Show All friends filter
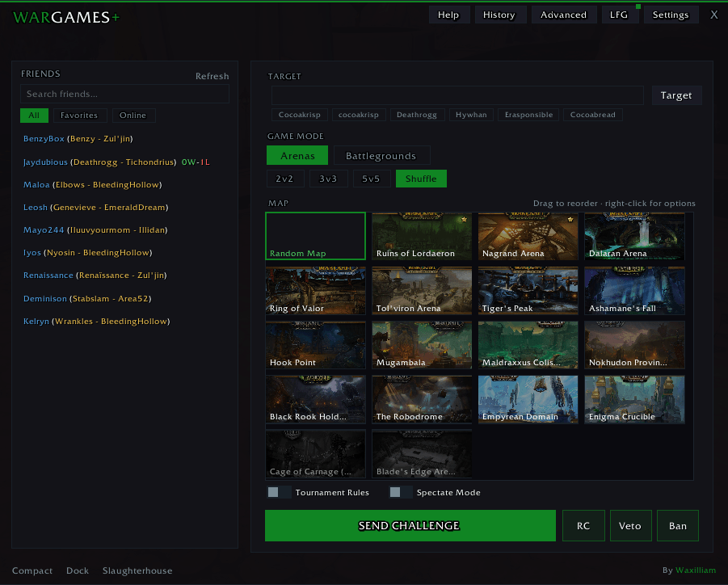The width and height of the screenshot is (728, 585). [x=34, y=116]
